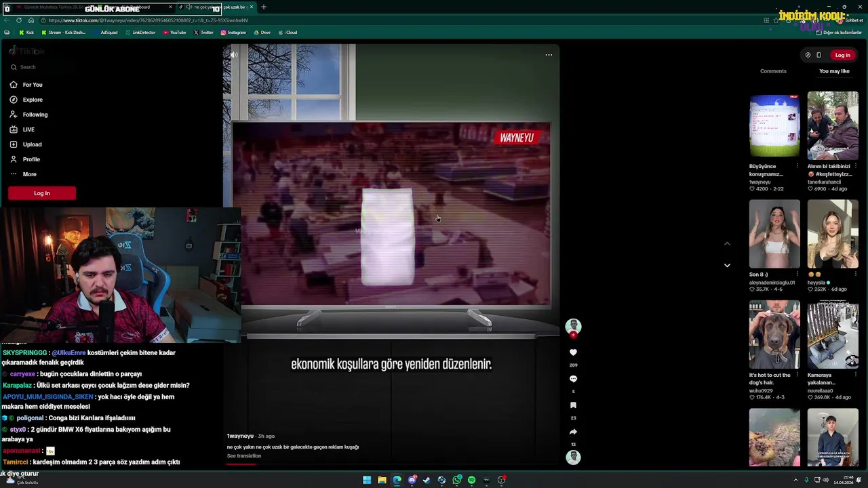Open the Son 8 :) video thumbnail
Viewport: 868px width, 488px height.
[774, 234]
